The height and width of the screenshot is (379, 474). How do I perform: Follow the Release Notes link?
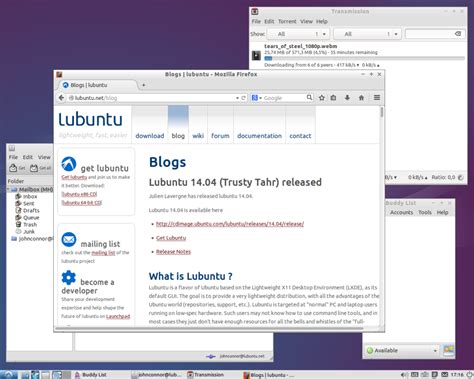[173, 252]
